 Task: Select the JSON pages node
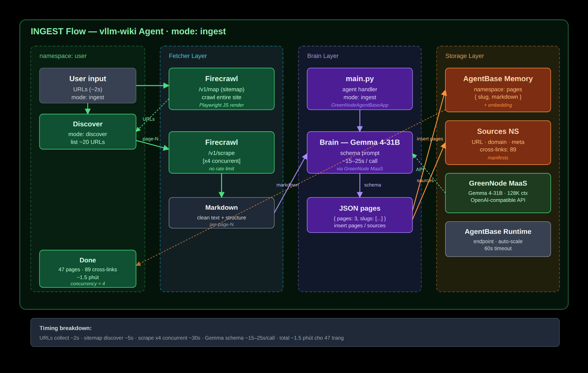pyautogui.click(x=360, y=215)
